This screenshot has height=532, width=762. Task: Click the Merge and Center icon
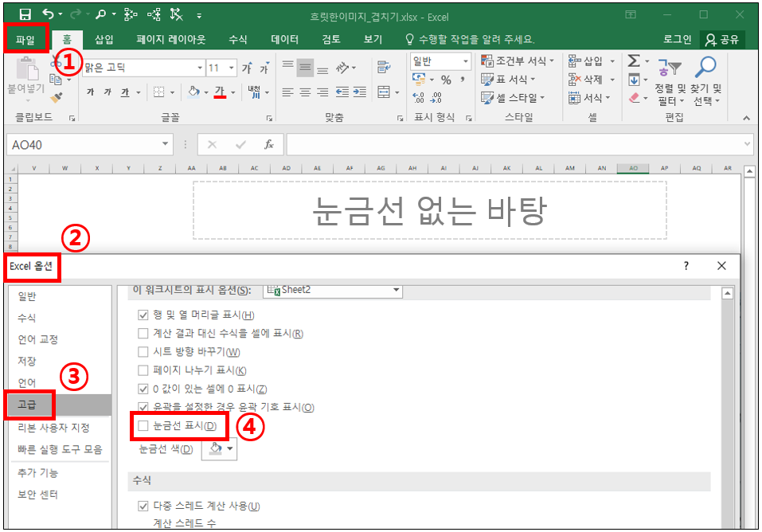pos(384,92)
